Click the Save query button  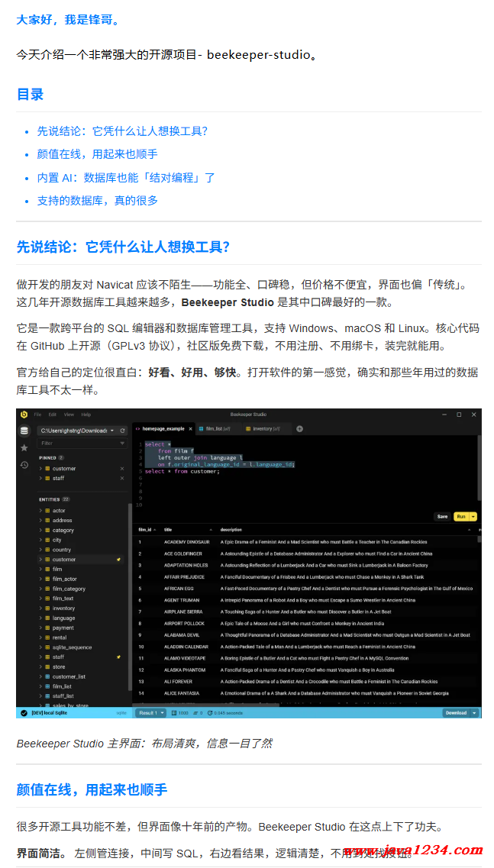(x=443, y=517)
